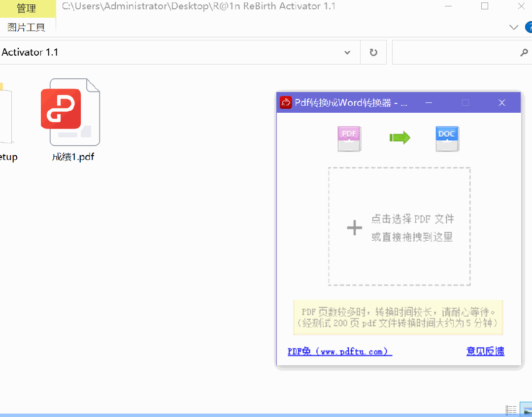The image size is (532, 417).
Task: Expand the ribbon with the chevron arrow
Action: [514, 27]
